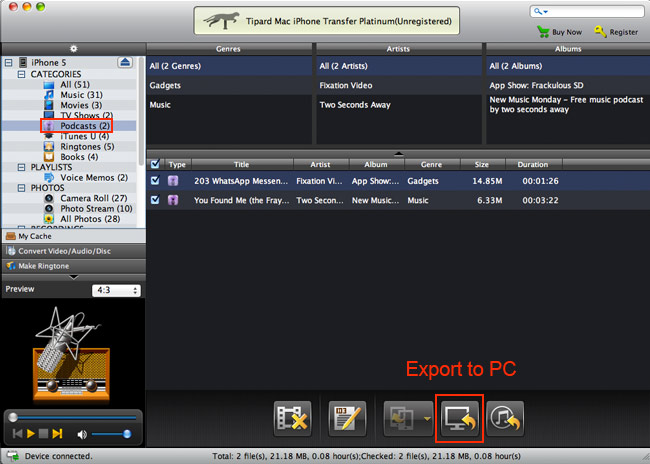Select Ringtones (5) category

pos(87,146)
